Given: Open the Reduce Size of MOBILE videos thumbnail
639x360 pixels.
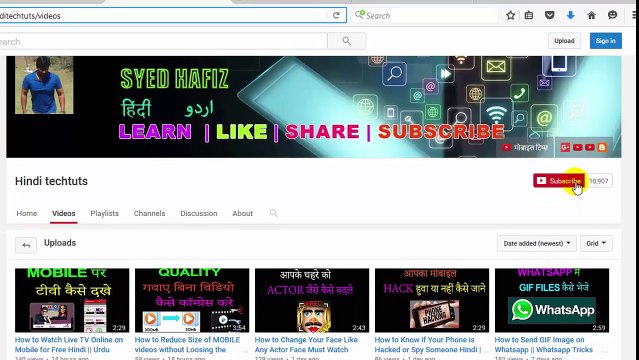Looking at the screenshot, I should (192, 300).
